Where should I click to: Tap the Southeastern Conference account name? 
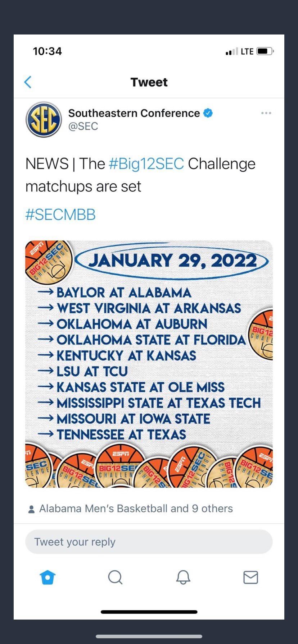pos(134,113)
